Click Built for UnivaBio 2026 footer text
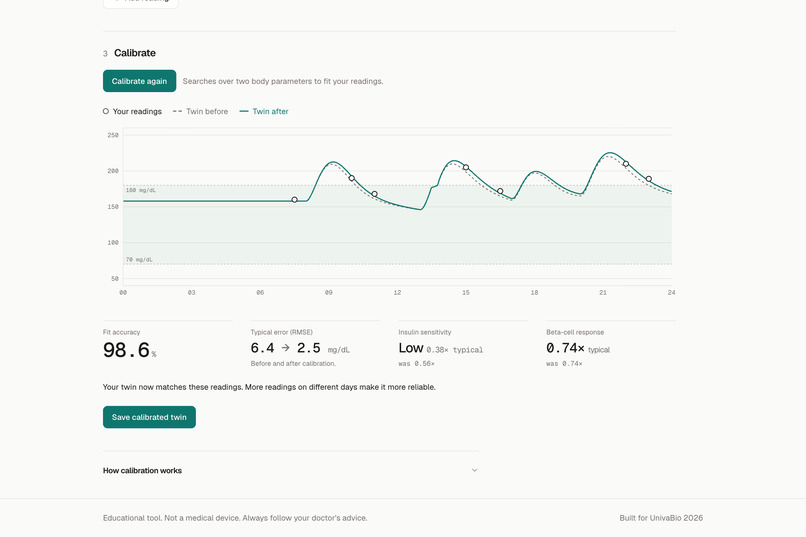Screen dimensions: 806x537 [x=661, y=518]
